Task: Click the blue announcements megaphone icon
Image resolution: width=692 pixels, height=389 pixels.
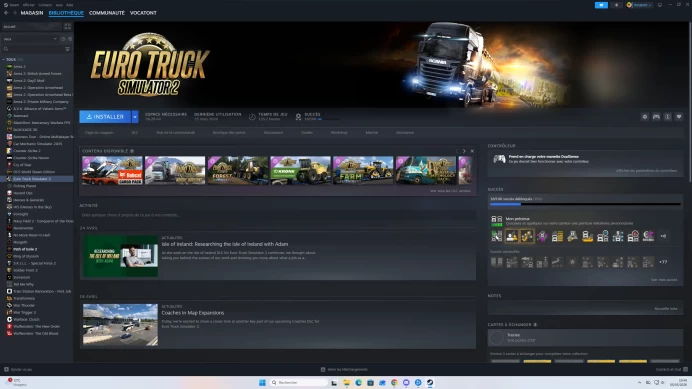Action: click(601, 5)
